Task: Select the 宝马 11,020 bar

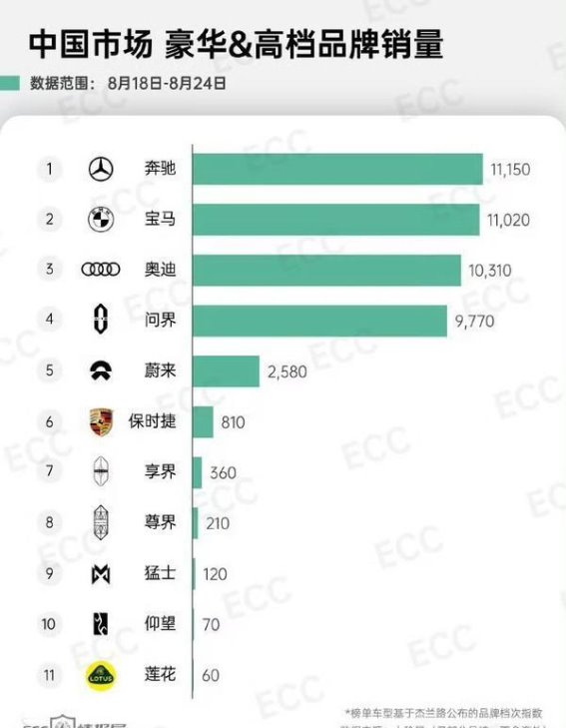Action: click(336, 219)
